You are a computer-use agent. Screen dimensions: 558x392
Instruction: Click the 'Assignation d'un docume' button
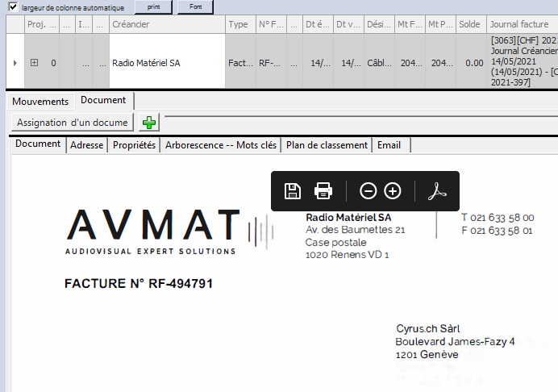coord(73,123)
